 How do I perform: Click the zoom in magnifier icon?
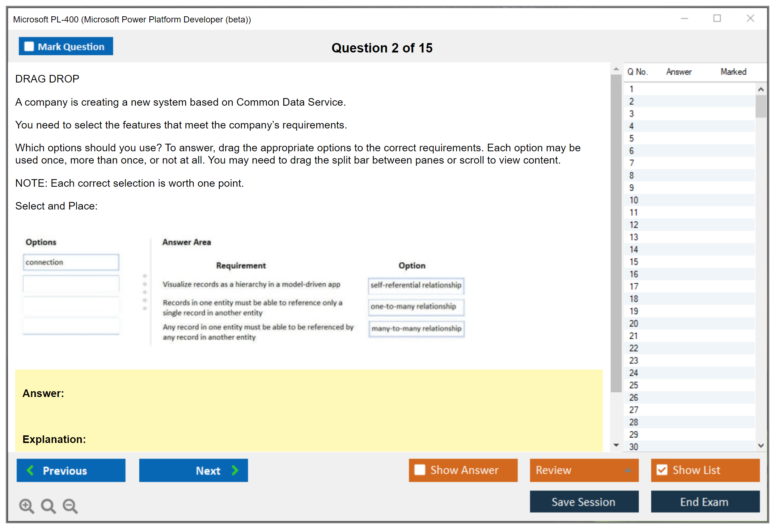click(26, 506)
